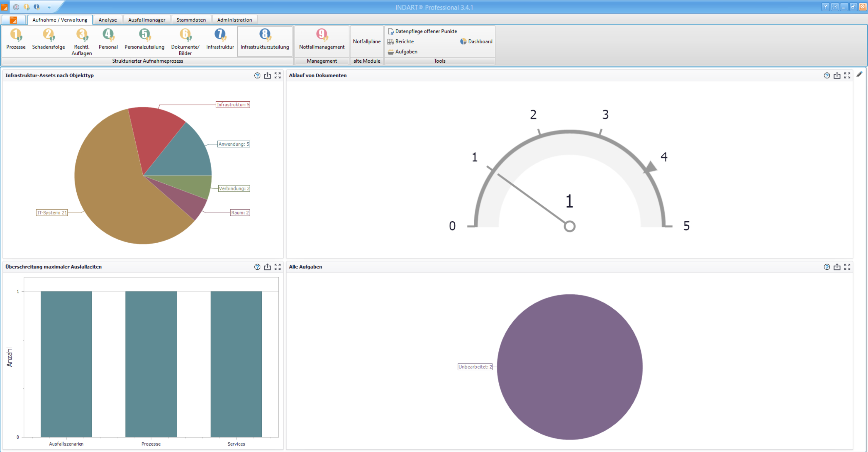Open the Ausfallmanager tab
Viewport: 868px width, 452px height.
coord(146,20)
